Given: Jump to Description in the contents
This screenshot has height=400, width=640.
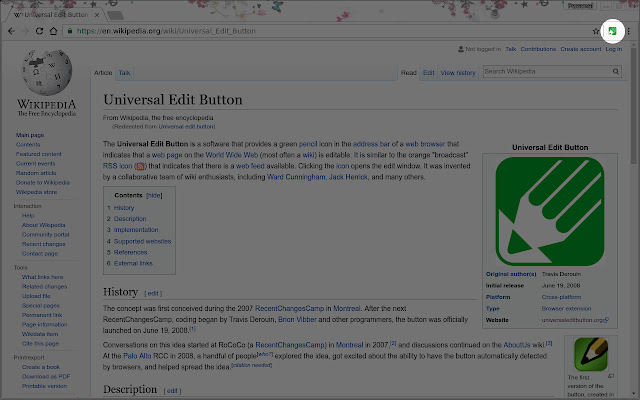Looking at the screenshot, I should (x=130, y=219).
